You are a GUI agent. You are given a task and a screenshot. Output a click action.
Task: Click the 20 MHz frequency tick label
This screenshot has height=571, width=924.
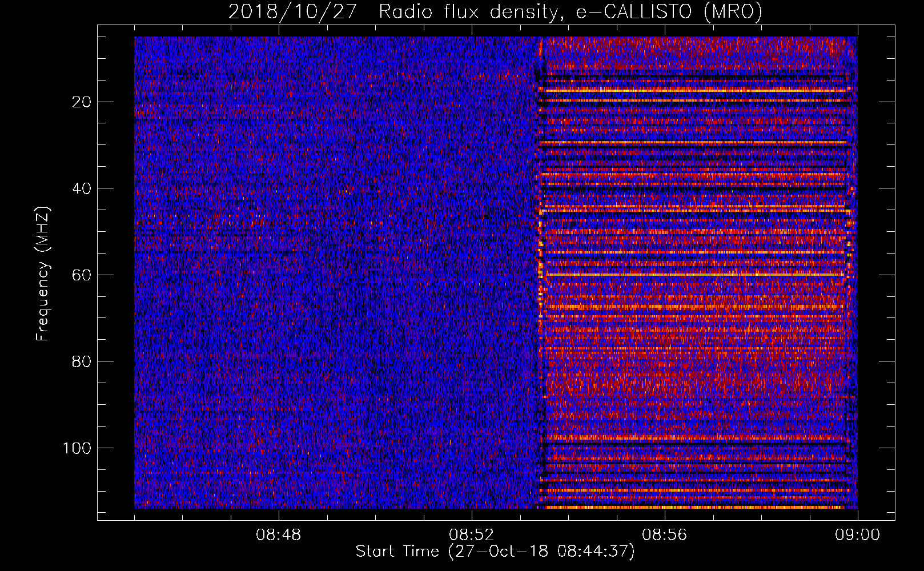(82, 102)
